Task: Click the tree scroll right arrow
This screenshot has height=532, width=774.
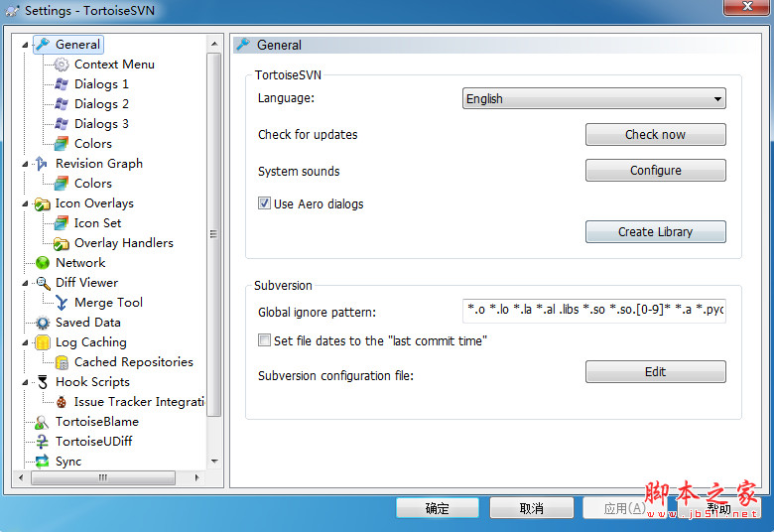Action: tap(196, 477)
